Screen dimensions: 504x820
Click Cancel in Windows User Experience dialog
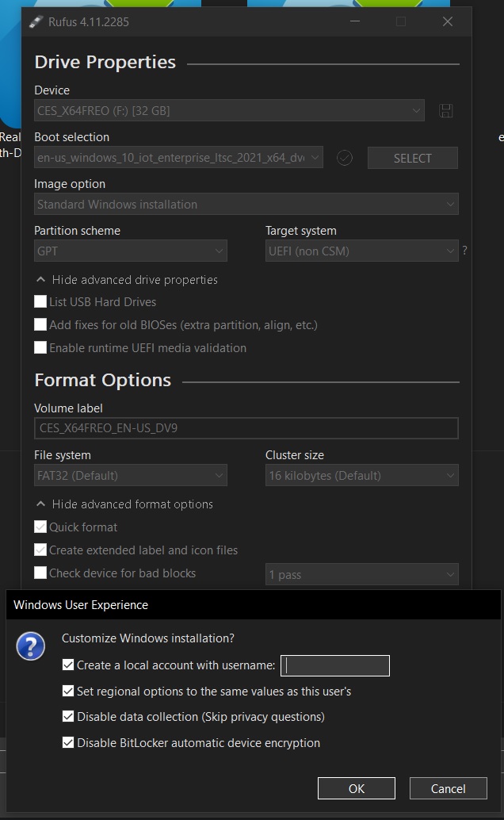coord(448,788)
